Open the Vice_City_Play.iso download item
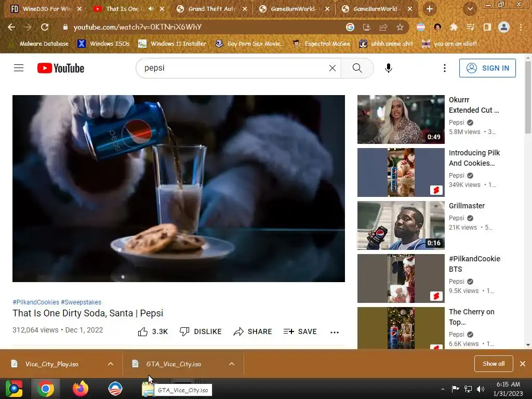 coord(52,364)
